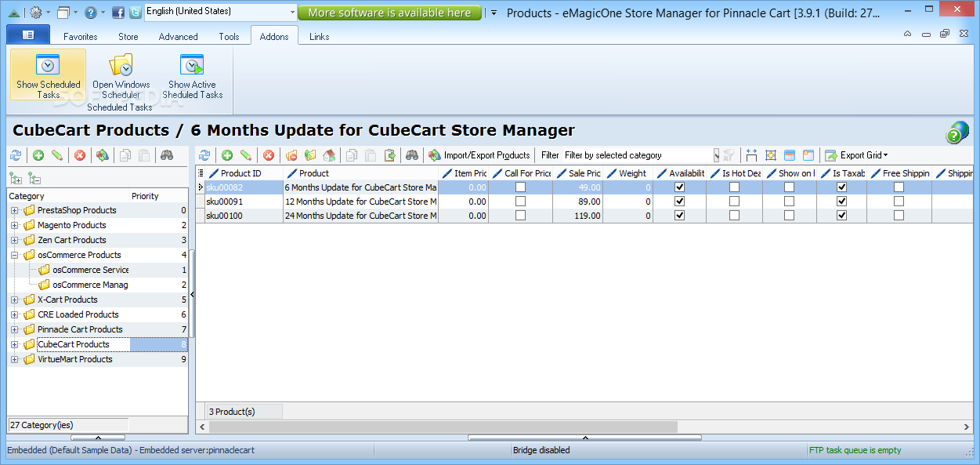Sort by Sale Price column header
Screen dimensions: 980x465
click(x=578, y=173)
